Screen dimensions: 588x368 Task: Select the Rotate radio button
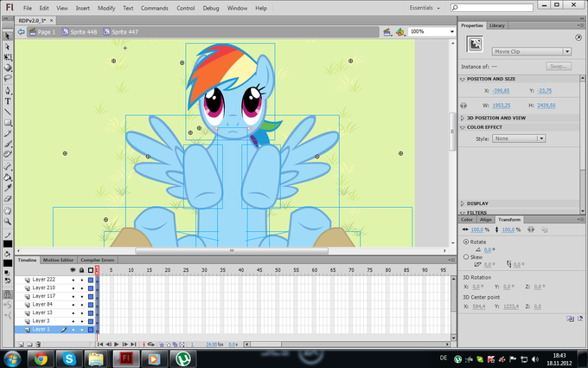click(x=466, y=242)
